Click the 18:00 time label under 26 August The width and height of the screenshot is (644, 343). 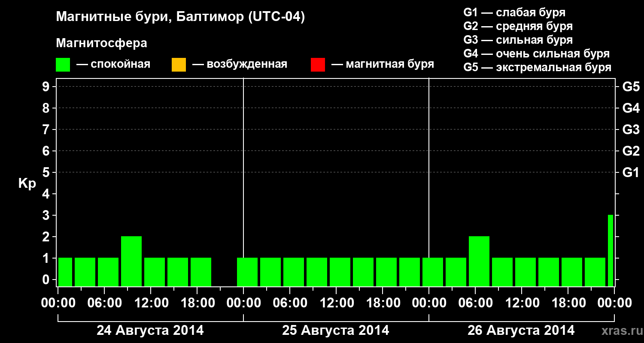568,303
